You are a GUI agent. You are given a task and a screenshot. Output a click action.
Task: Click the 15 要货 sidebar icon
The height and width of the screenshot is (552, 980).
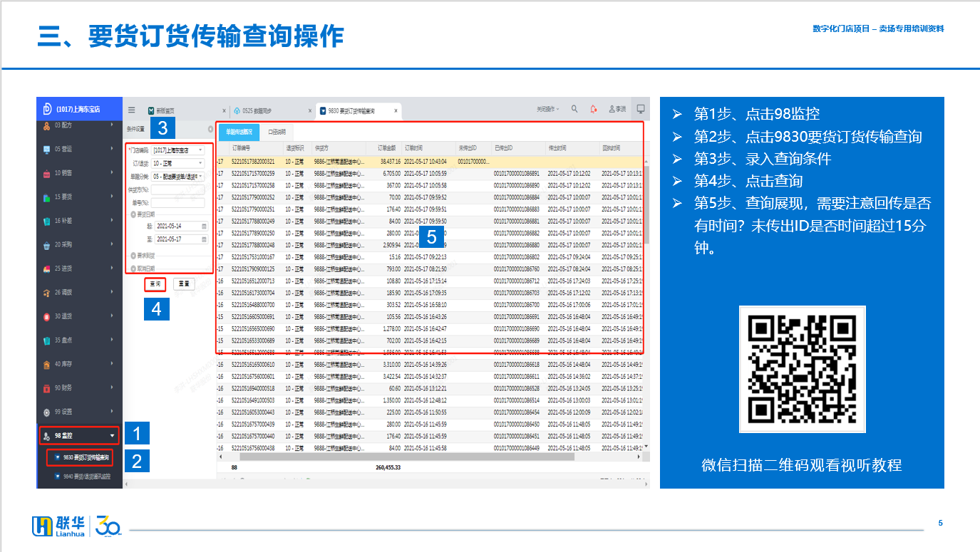click(x=47, y=197)
